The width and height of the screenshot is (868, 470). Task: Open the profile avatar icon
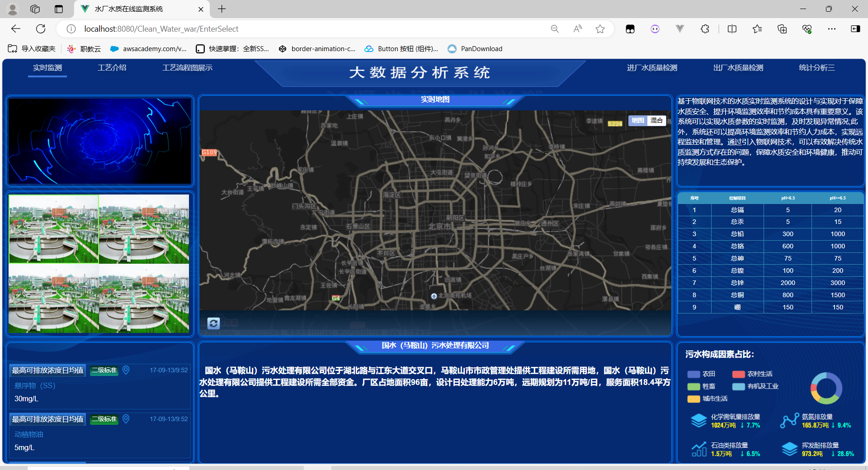click(13, 9)
